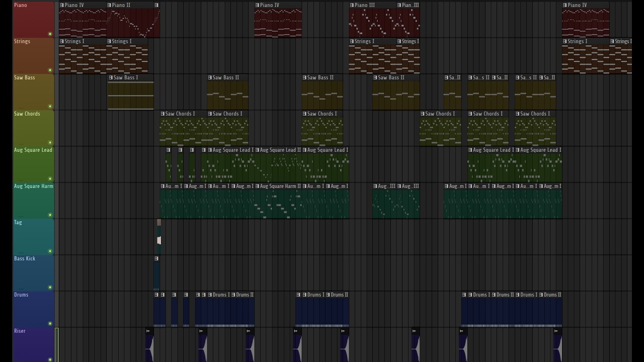This screenshot has height=362, width=644.
Task: Mute the Aug Square Lead track
Action: pos(50,179)
